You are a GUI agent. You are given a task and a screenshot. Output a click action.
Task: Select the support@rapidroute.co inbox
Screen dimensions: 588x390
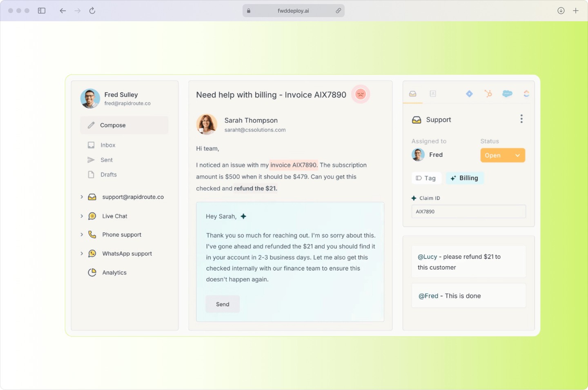pyautogui.click(x=133, y=197)
